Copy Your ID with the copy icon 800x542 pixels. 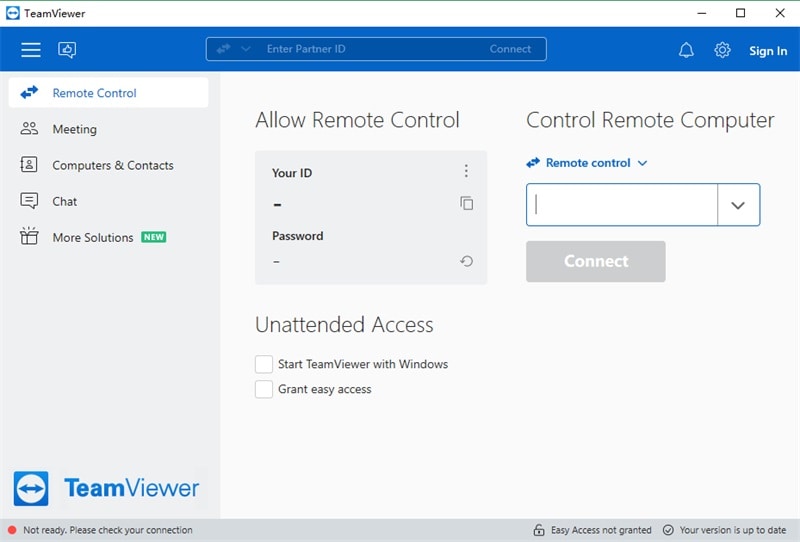tap(466, 203)
